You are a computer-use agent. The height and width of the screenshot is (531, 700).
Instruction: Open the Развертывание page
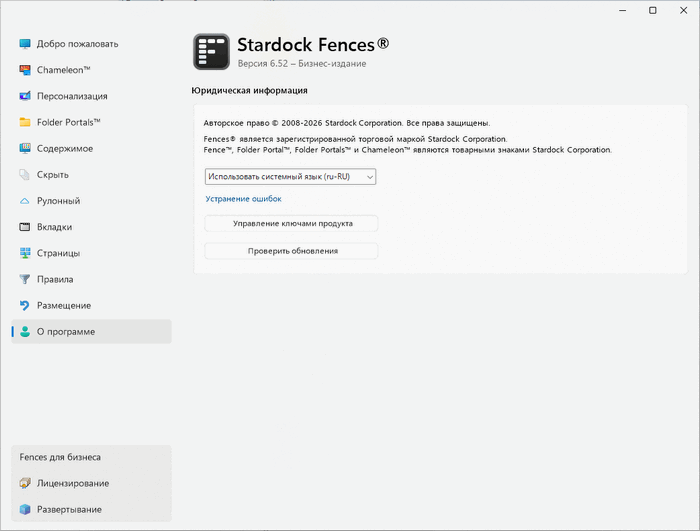[92, 510]
